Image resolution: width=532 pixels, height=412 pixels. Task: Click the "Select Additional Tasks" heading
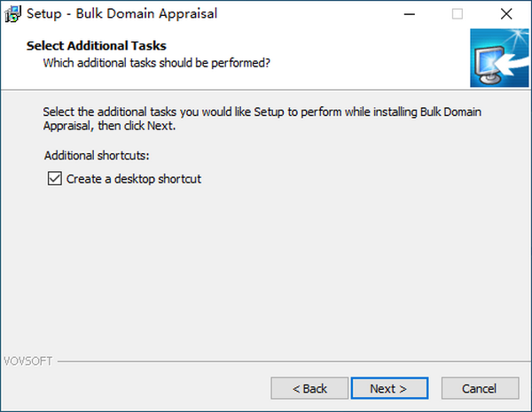pos(97,45)
